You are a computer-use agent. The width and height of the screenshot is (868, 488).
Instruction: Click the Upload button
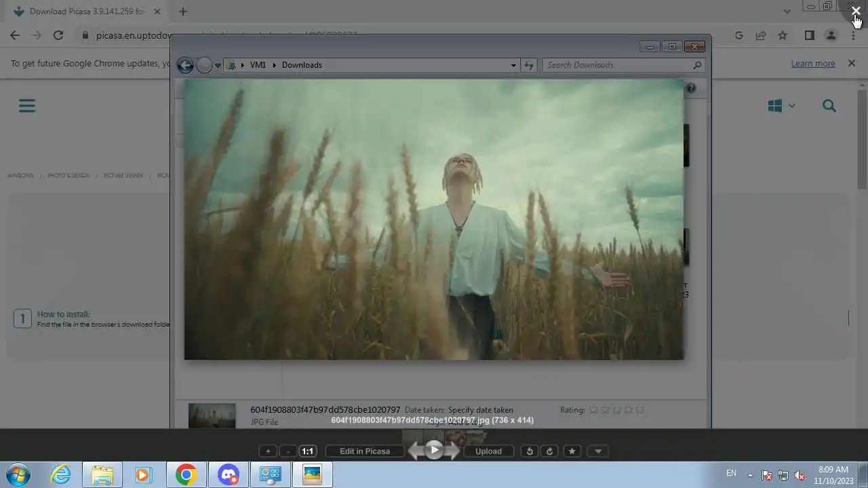(488, 451)
